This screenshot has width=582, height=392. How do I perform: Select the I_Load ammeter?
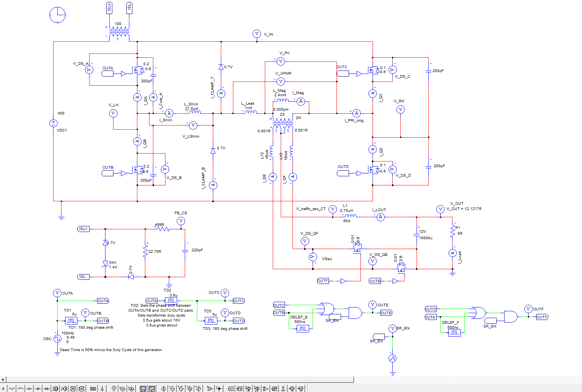453,253
